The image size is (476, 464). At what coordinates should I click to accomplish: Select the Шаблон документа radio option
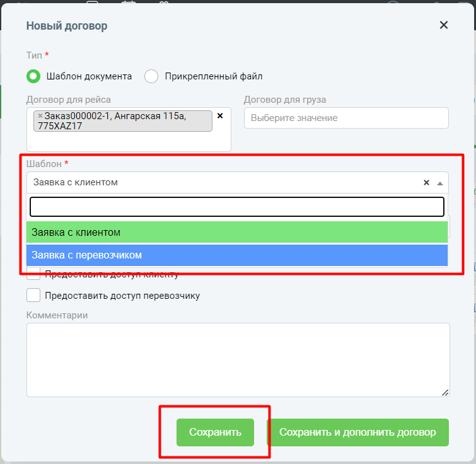pyautogui.click(x=33, y=76)
